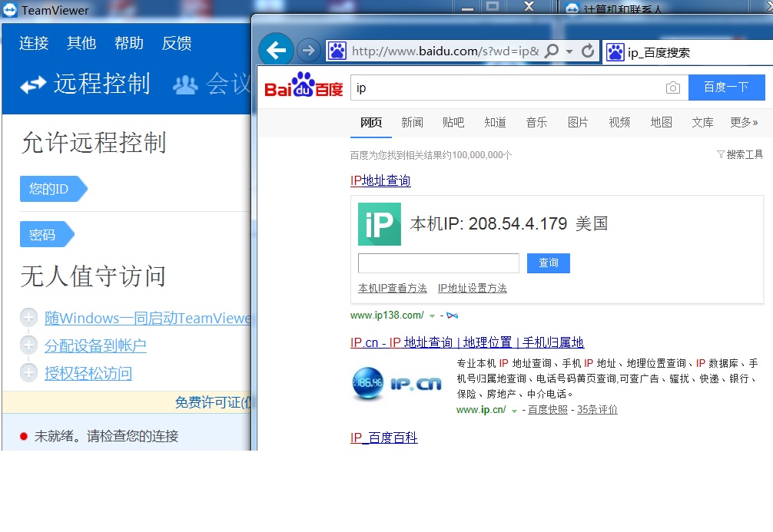
Task: Select the 新闻 tab
Action: 412,122
